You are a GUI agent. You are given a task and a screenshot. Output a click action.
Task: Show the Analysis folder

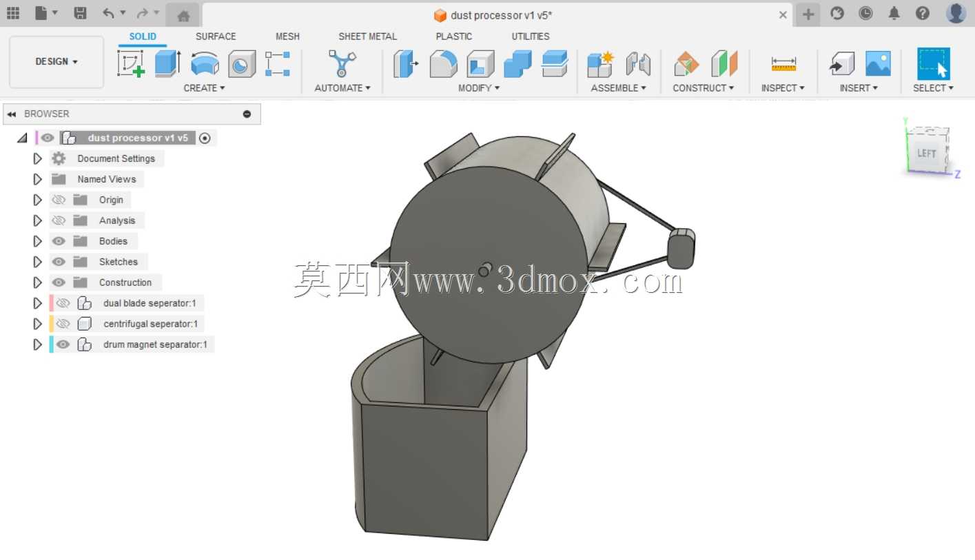coord(59,220)
